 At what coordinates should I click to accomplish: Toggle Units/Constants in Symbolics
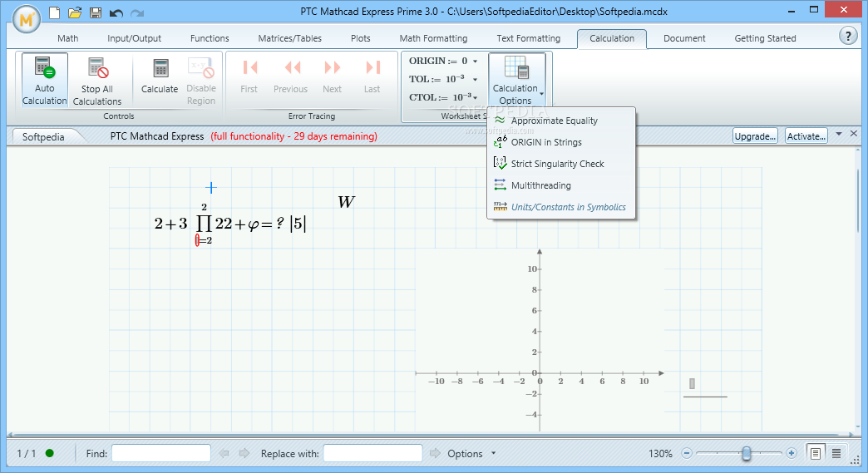click(561, 207)
